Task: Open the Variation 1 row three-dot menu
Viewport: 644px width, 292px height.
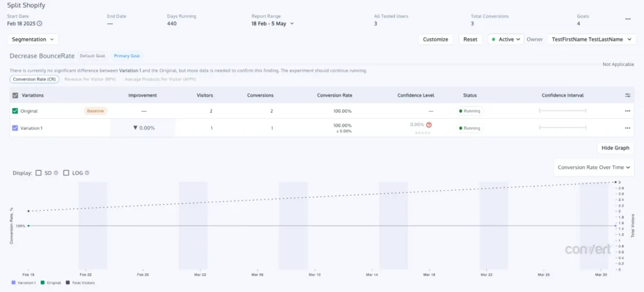Action: point(628,128)
